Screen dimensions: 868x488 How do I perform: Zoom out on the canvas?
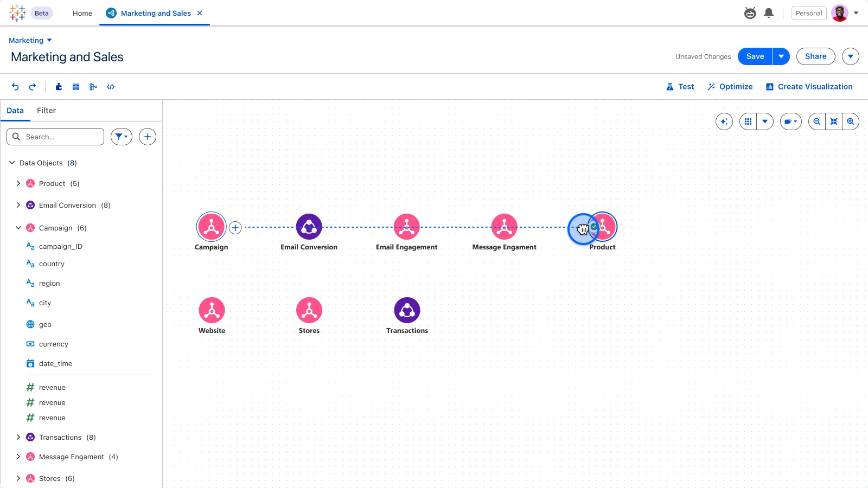[817, 121]
